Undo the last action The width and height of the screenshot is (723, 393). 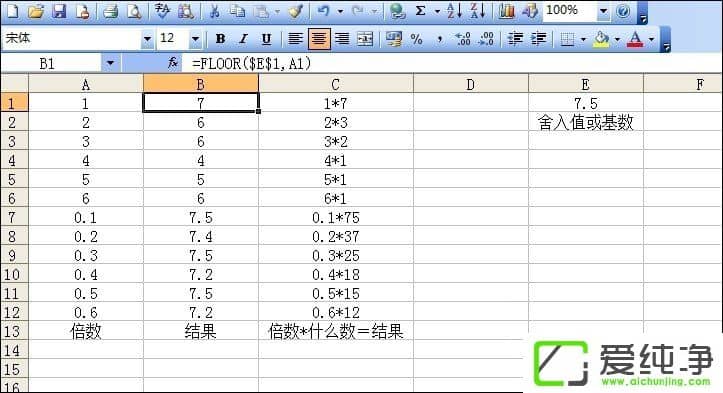[324, 11]
